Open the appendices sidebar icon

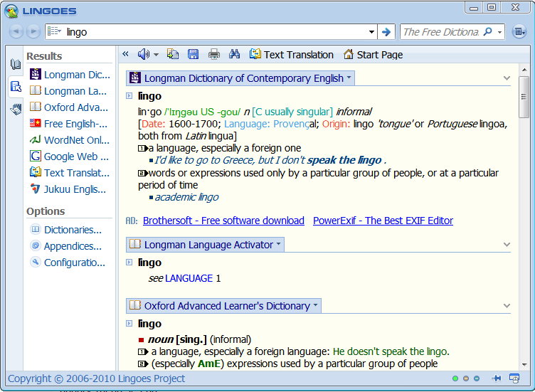pyautogui.click(x=16, y=109)
